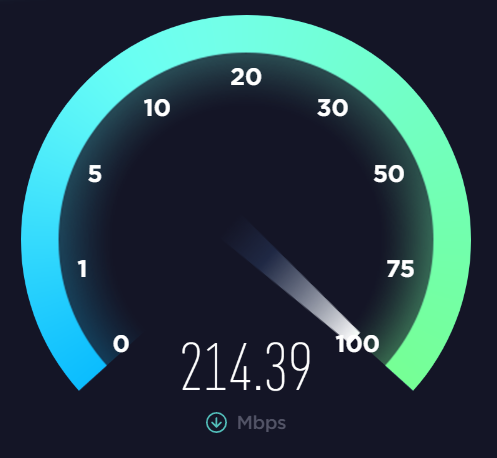Image resolution: width=497 pixels, height=458 pixels.
Task: Click the cyan top of gauge arc
Action: pos(246,34)
